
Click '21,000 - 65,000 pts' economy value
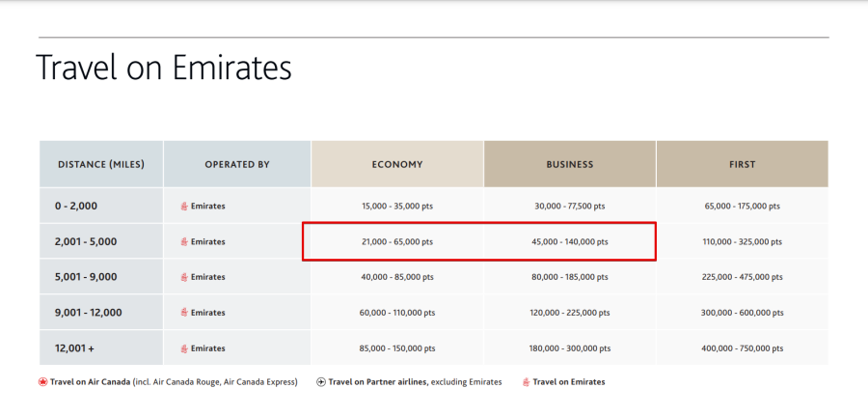(397, 241)
